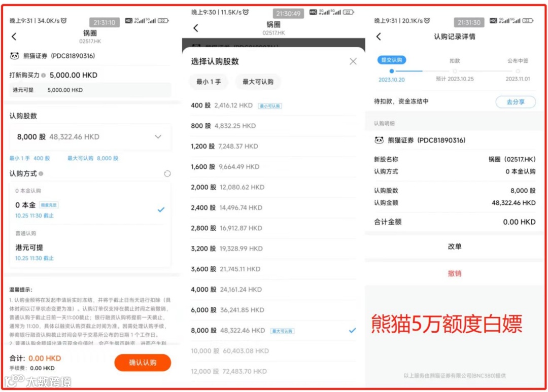This screenshot has height=392, width=548.
Task: Choose 10,000 股 60,403.08 HKD option
Action: click(273, 351)
